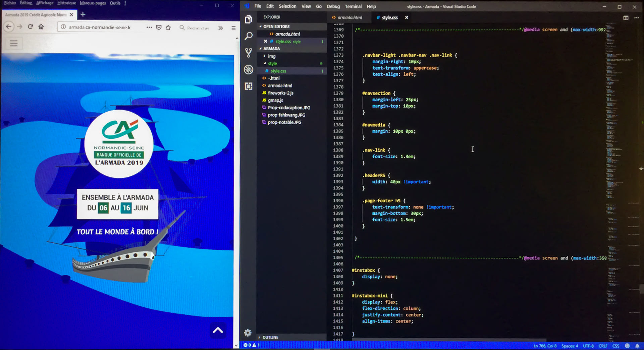This screenshot has height=350, width=644.
Task: Change indentation via Spaces: 4
Action: coord(570,346)
